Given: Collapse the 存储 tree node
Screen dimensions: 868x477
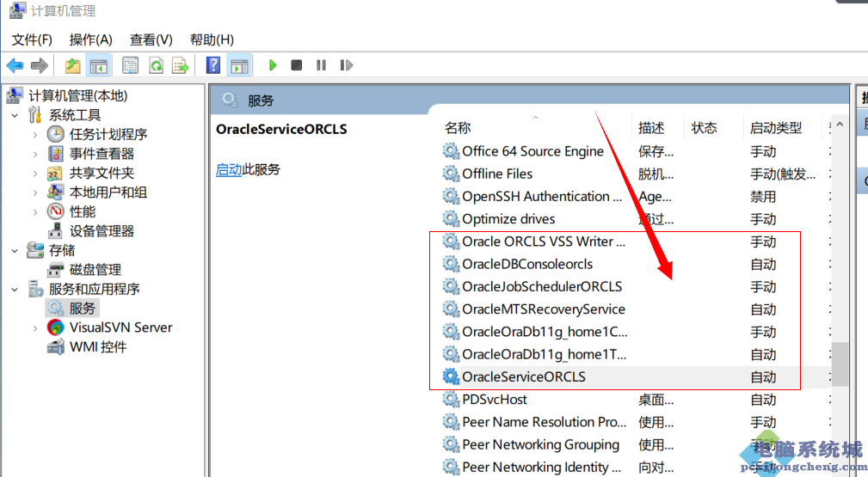Looking at the screenshot, I should coord(15,251).
